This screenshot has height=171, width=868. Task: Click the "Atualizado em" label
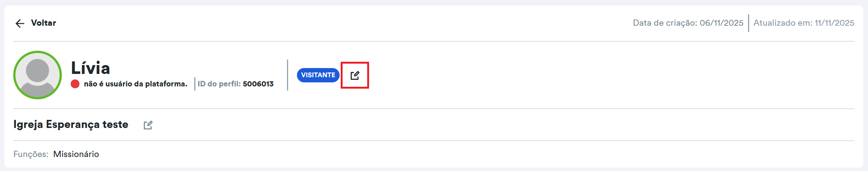point(783,23)
